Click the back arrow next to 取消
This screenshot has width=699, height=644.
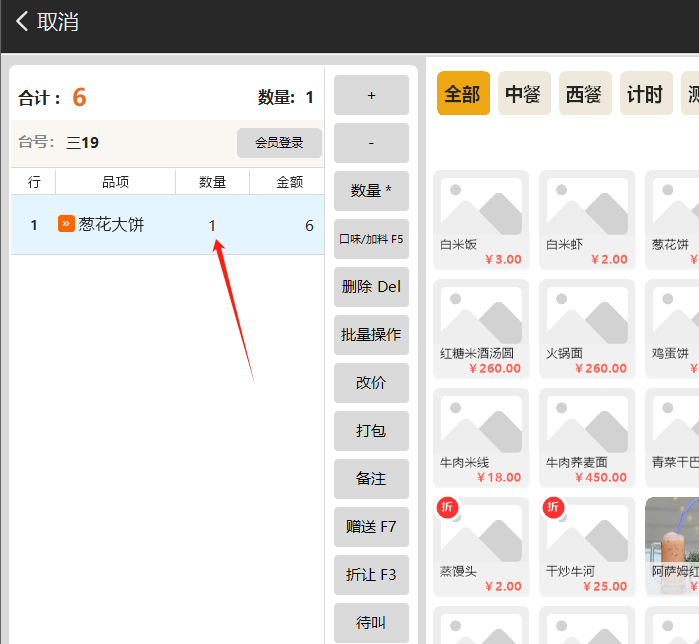(22, 21)
